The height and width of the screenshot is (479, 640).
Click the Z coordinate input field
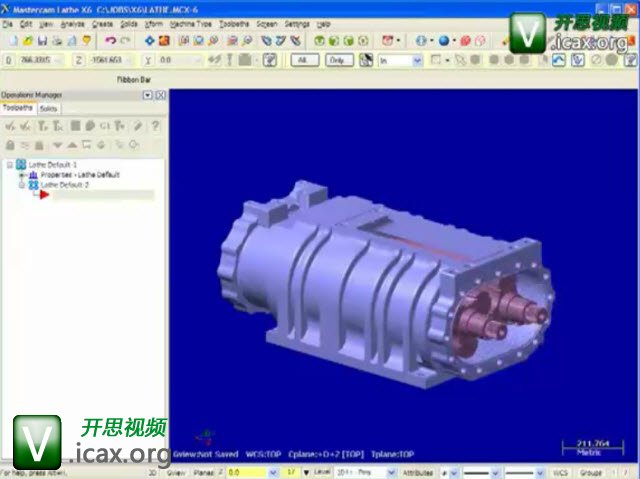coord(110,60)
